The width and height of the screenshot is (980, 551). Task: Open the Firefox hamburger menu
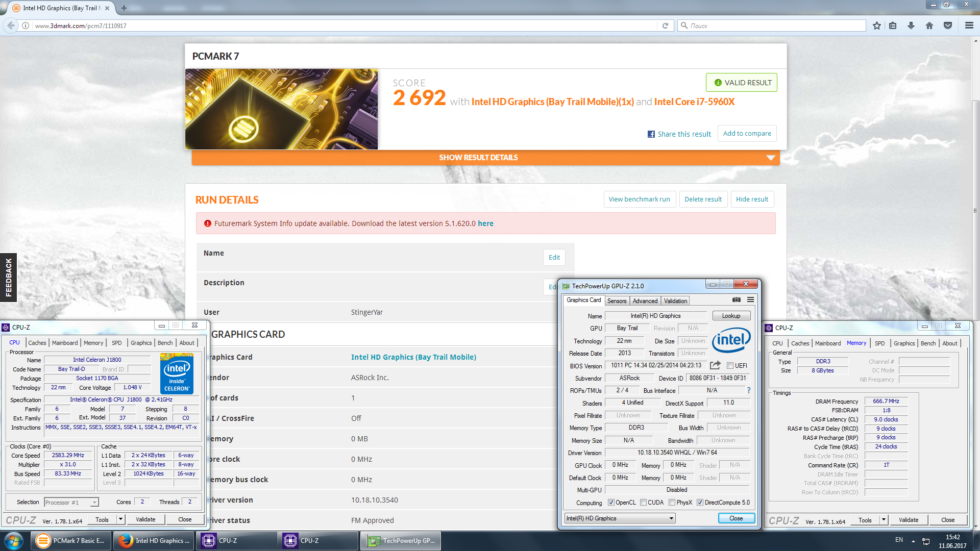(x=969, y=26)
